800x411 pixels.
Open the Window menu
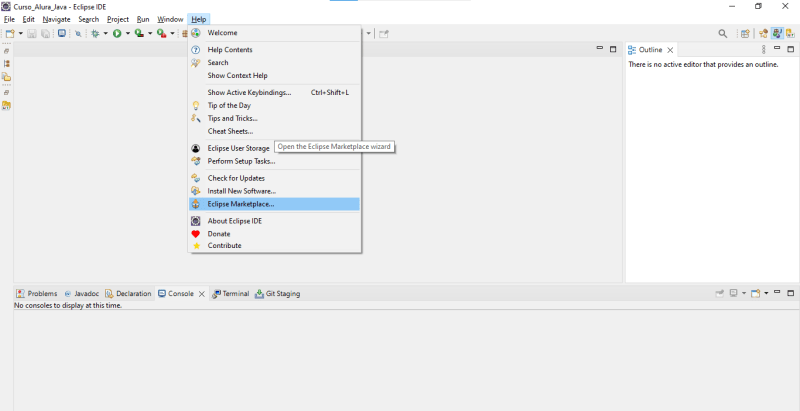point(170,19)
